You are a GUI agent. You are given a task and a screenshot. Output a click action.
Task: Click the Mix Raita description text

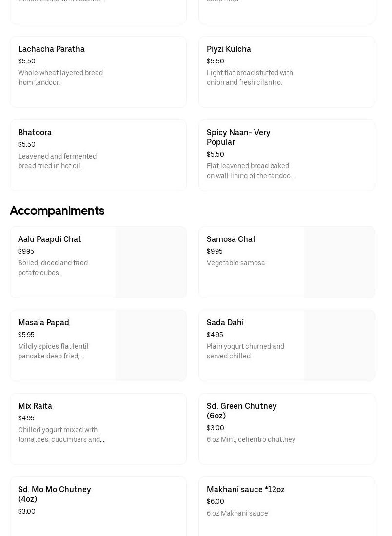61,435
